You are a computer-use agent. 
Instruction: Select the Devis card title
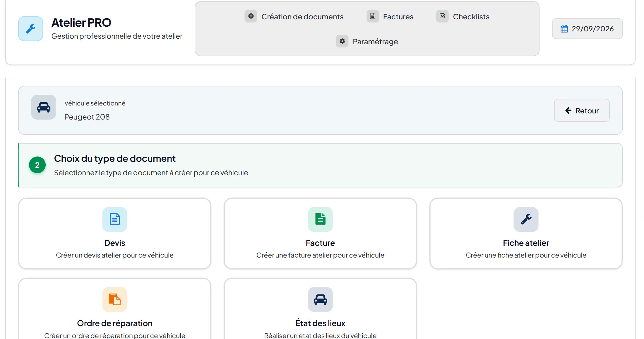click(x=115, y=243)
